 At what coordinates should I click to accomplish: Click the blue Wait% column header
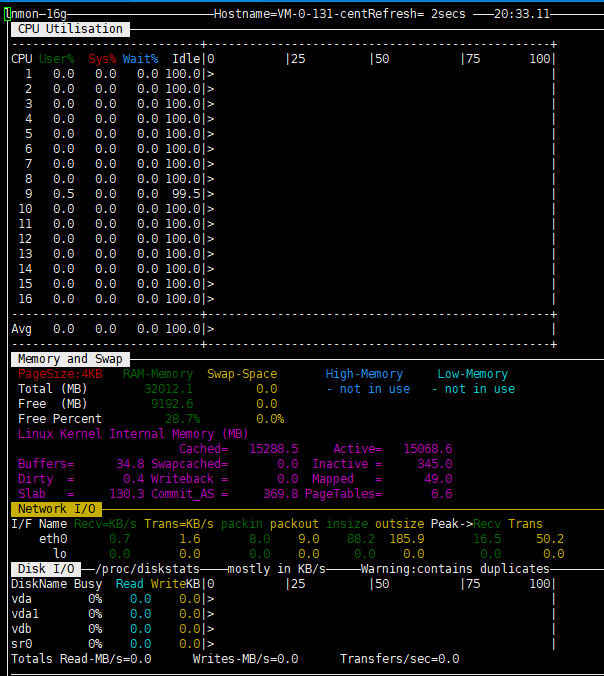[140, 59]
